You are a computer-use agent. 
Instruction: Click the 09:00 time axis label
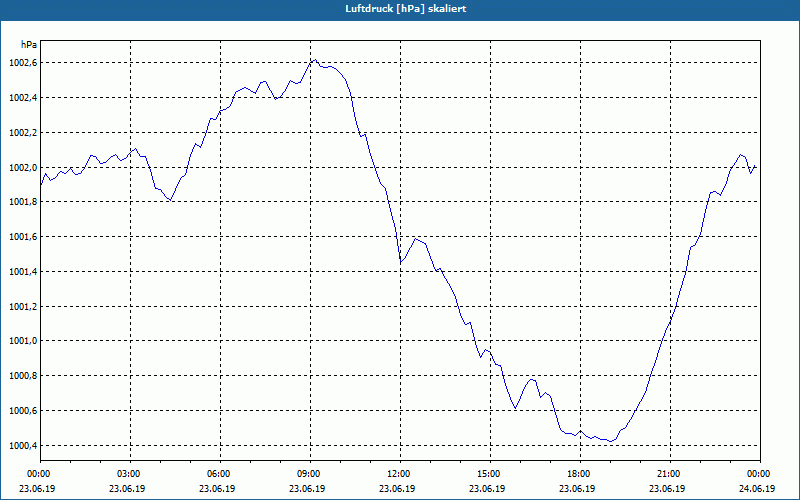(310, 474)
